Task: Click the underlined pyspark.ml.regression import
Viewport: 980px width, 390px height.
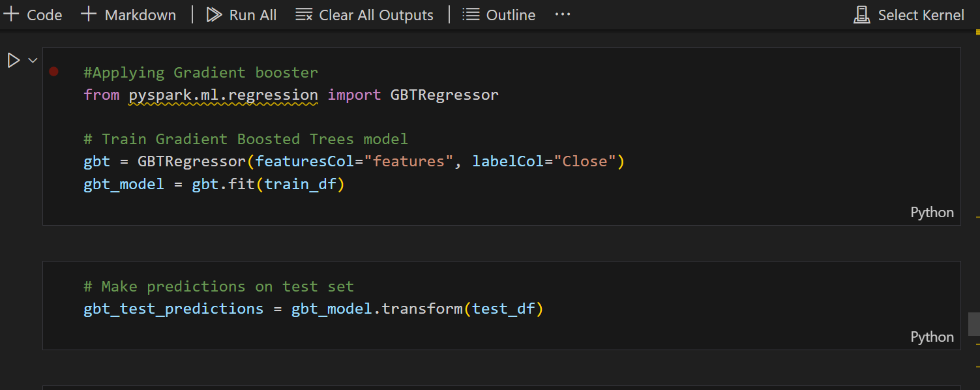Action: (x=223, y=95)
